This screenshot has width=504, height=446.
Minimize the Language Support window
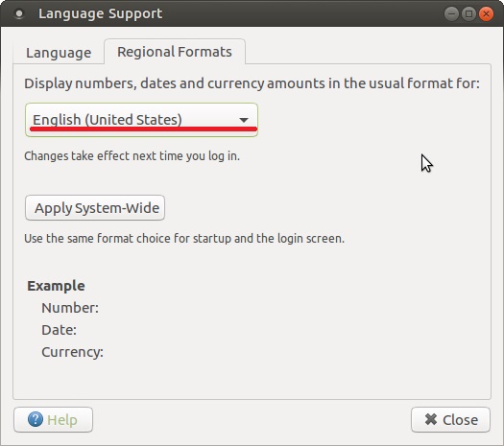click(451, 14)
